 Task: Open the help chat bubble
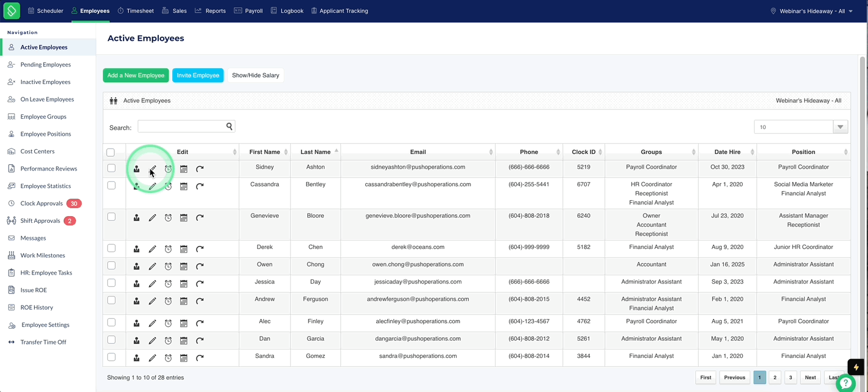click(845, 383)
